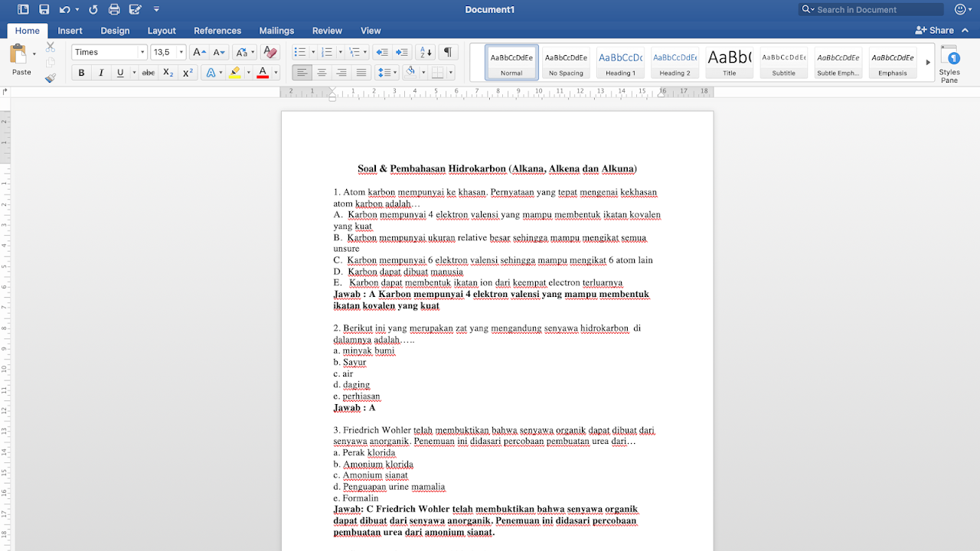The height and width of the screenshot is (551, 980).
Task: Click the Cut scissors icon
Action: (x=51, y=47)
